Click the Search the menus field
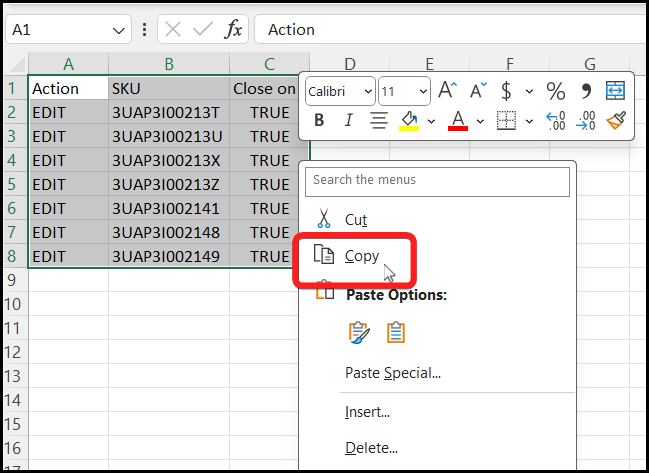Viewport: 649px width, 473px height. pyautogui.click(x=438, y=181)
